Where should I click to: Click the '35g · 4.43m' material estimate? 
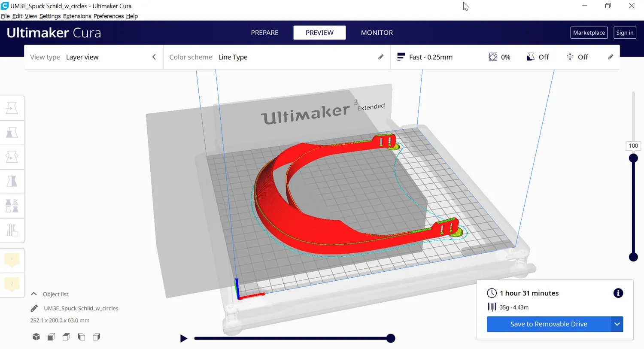coord(514,307)
